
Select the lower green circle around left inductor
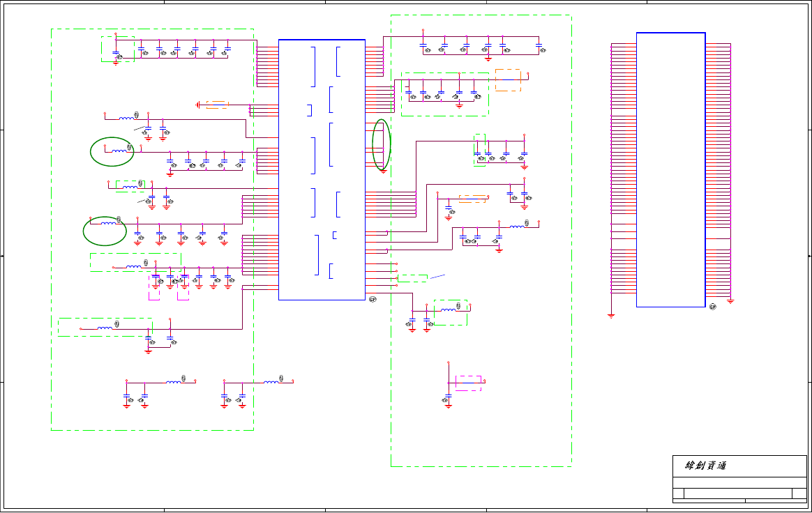tap(105, 231)
